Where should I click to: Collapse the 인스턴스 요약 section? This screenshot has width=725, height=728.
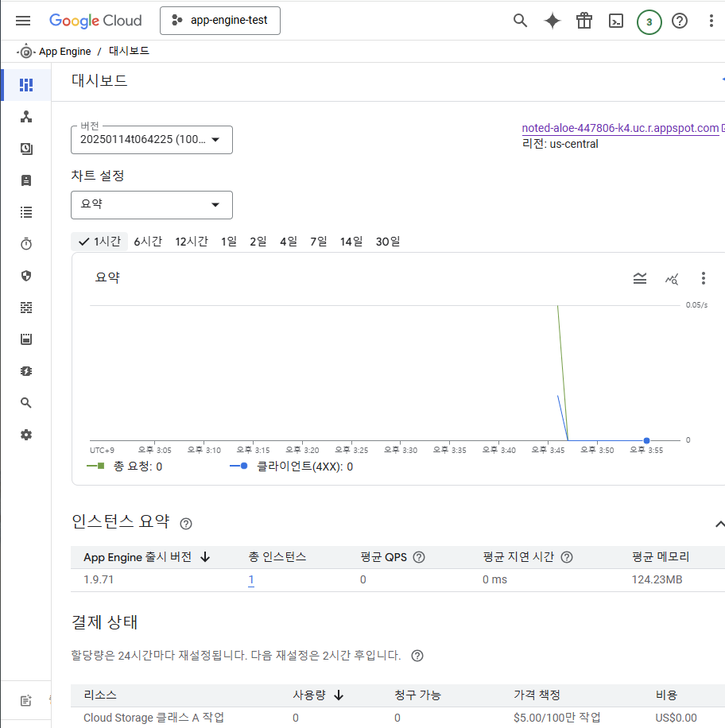click(719, 525)
